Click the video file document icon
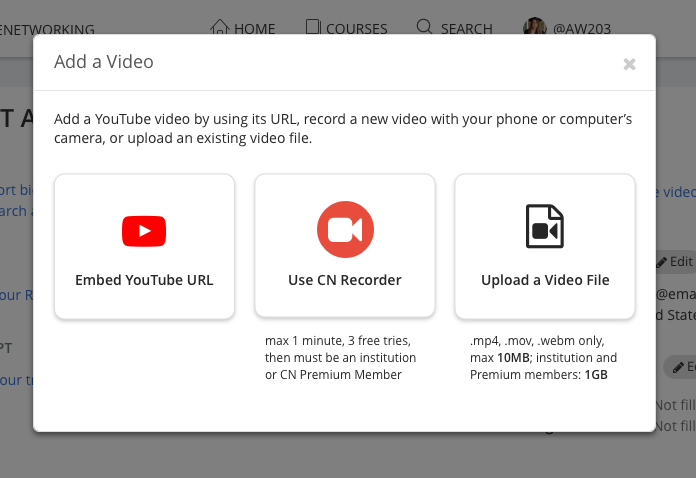696x478 pixels. click(x=545, y=226)
